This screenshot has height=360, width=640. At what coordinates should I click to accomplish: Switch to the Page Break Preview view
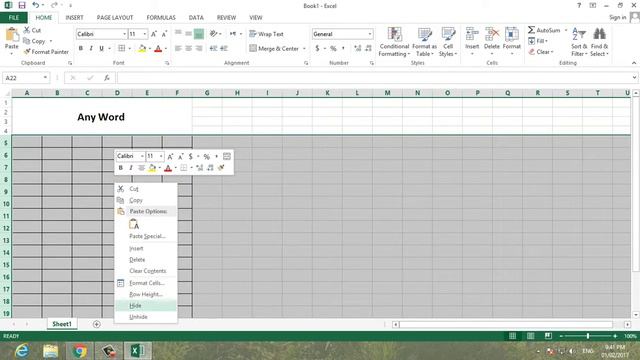[x=548, y=336]
